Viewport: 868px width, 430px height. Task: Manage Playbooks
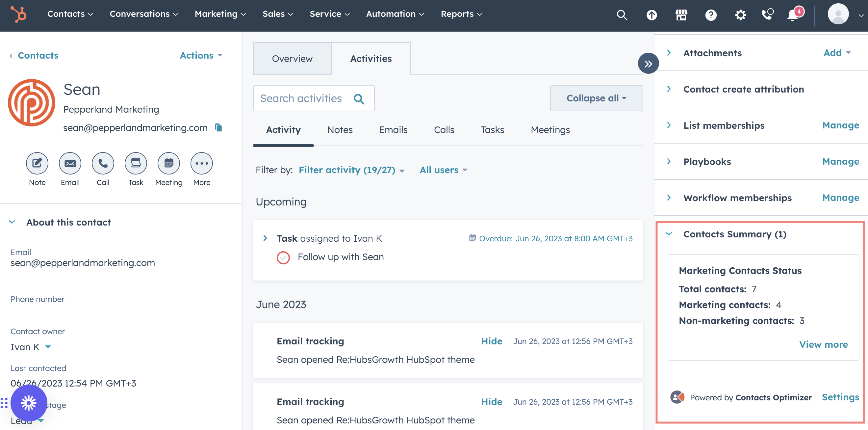840,161
